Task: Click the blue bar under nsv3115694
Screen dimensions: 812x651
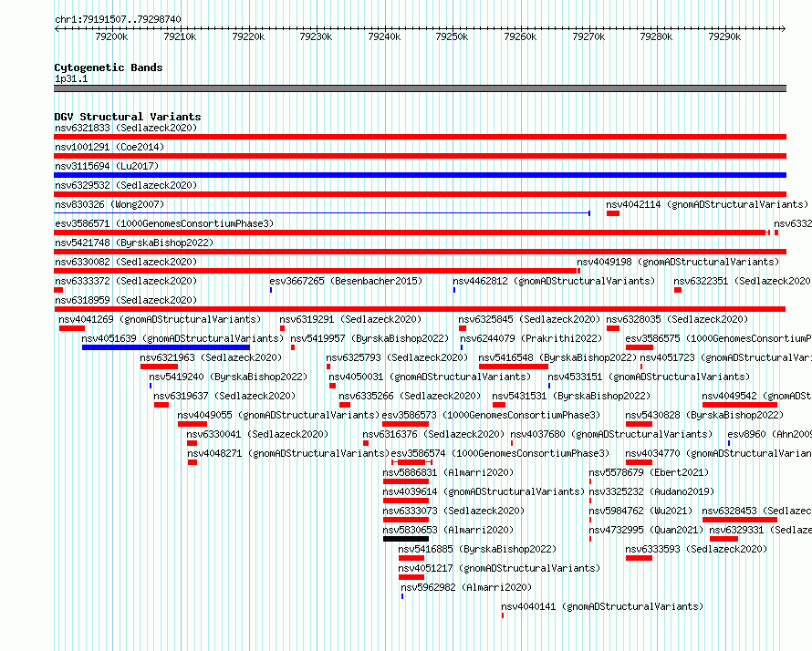Action: tap(420, 175)
